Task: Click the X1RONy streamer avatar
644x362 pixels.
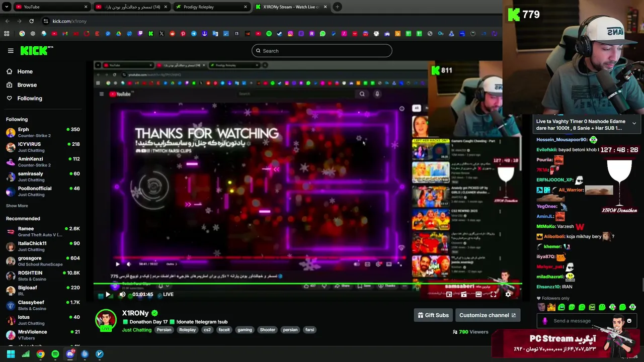Action: pos(106,320)
